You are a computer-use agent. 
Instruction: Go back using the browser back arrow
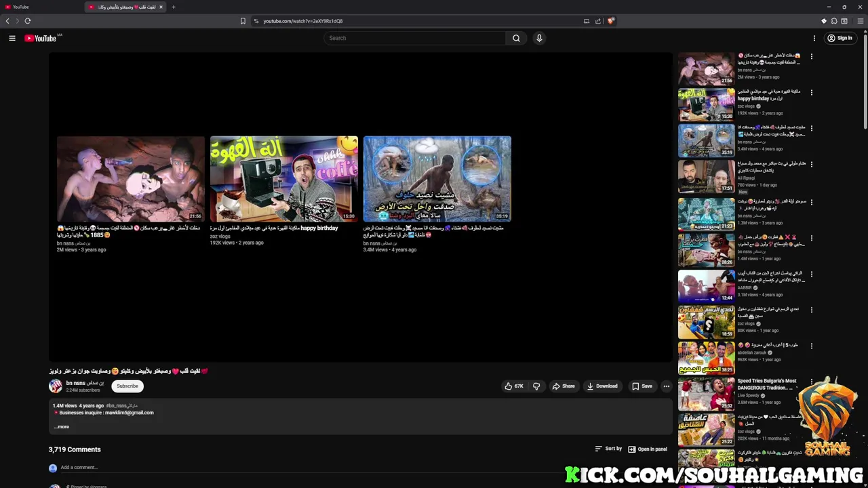[7, 21]
